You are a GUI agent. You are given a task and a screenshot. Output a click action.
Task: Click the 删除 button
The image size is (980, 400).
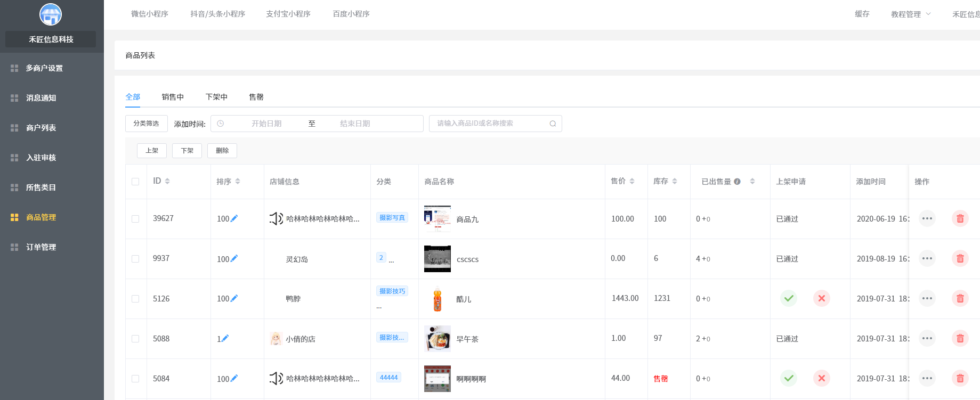tap(222, 151)
